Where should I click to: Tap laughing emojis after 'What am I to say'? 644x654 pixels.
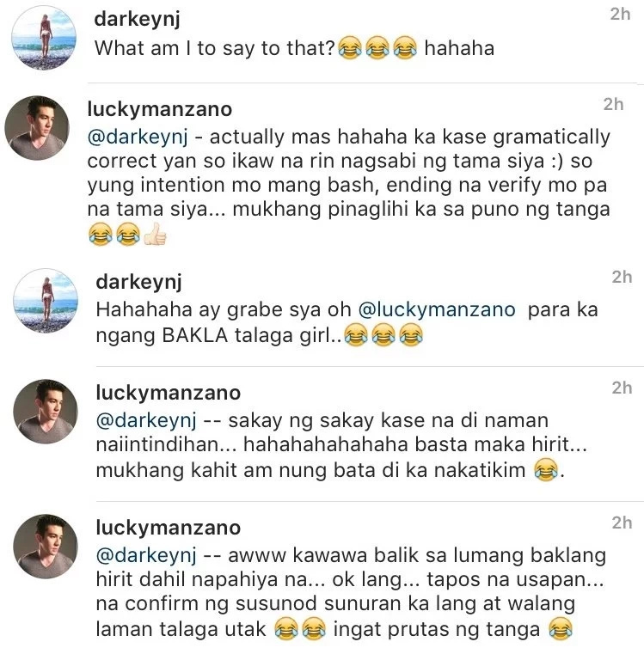tap(377, 47)
